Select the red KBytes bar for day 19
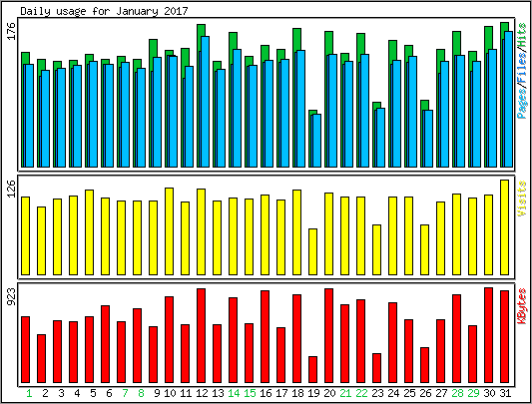 [312, 369]
